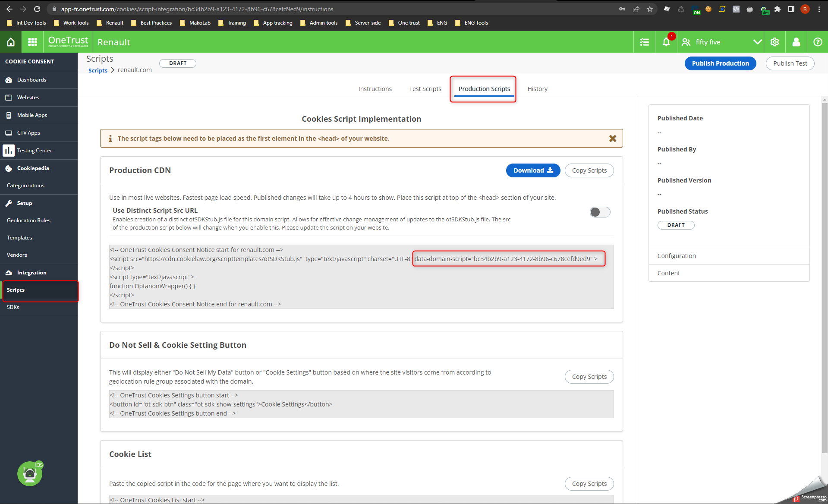828x504 pixels.
Task: Bookmark this page with the star icon
Action: pos(650,9)
